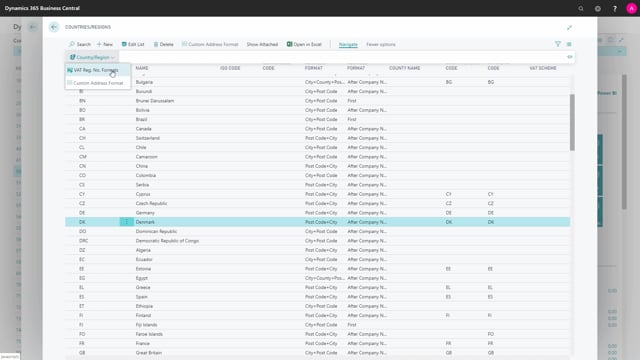
Task: Delete the selected country row
Action: pos(163,44)
